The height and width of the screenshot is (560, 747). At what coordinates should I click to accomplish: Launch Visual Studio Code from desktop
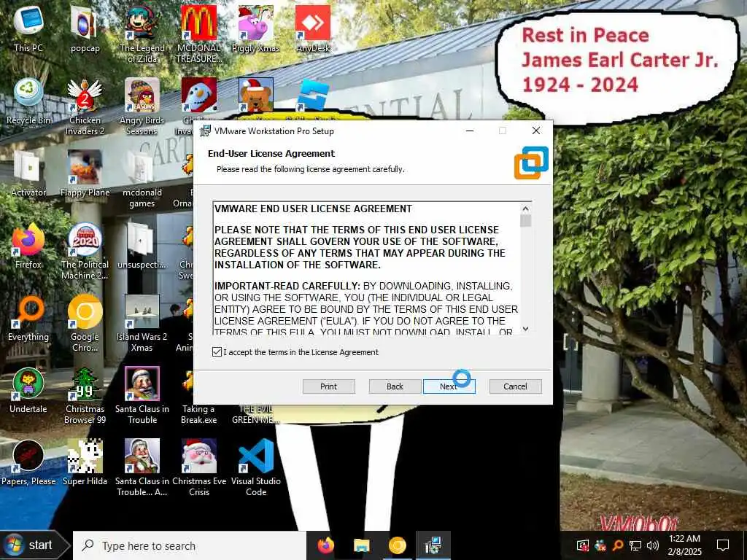[x=256, y=469]
